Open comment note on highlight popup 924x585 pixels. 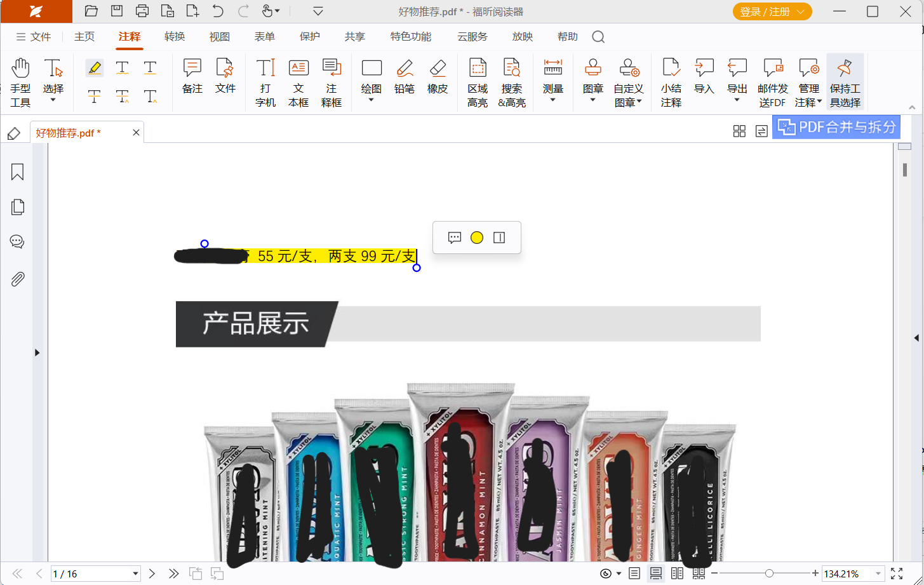455,238
